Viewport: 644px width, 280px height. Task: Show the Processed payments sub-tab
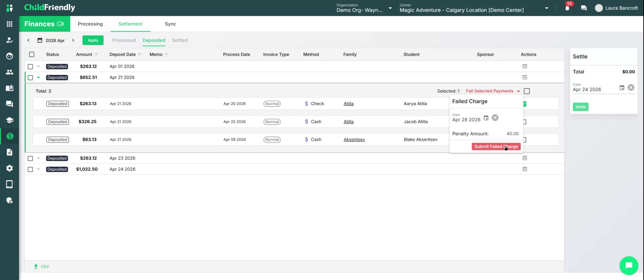pyautogui.click(x=124, y=40)
